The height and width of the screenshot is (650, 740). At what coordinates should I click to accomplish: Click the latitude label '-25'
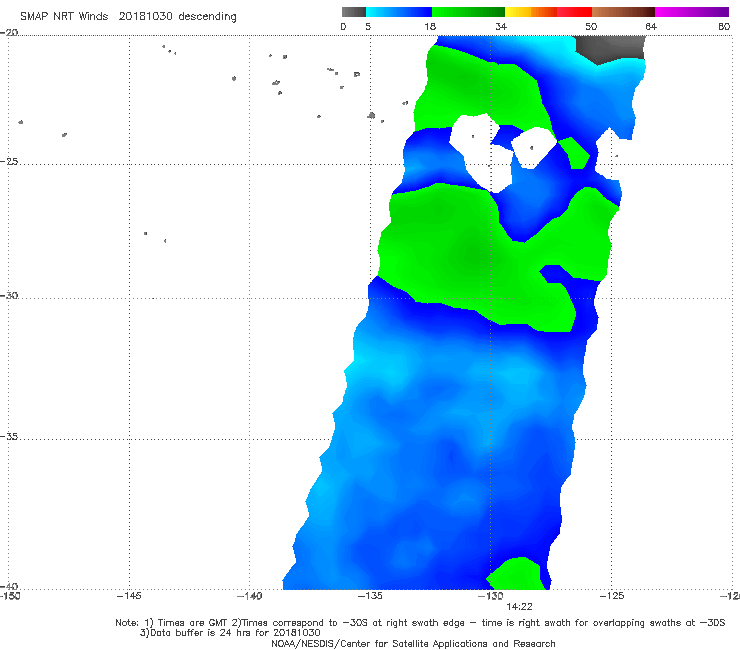point(9,161)
